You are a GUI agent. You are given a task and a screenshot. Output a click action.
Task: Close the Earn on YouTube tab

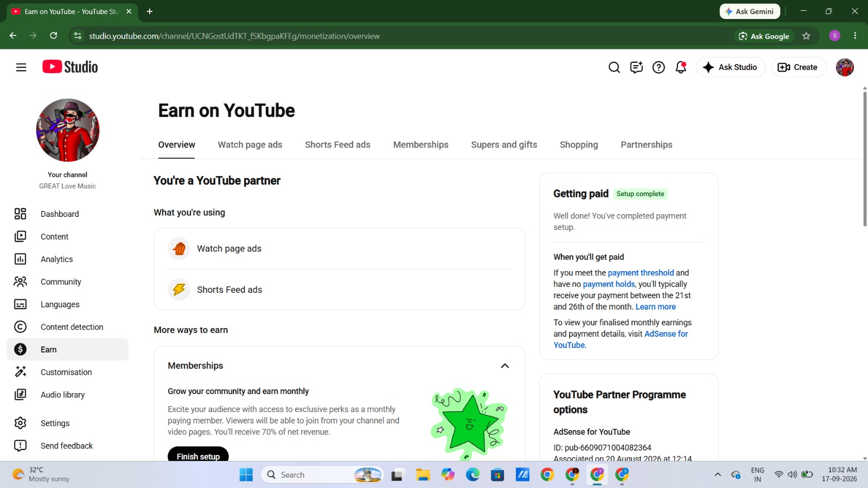pos(129,11)
